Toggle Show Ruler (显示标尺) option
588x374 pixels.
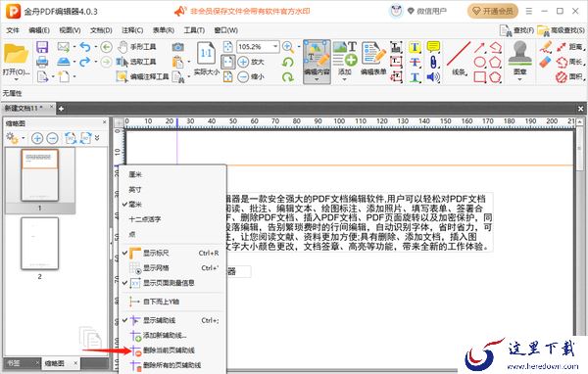tap(172, 253)
